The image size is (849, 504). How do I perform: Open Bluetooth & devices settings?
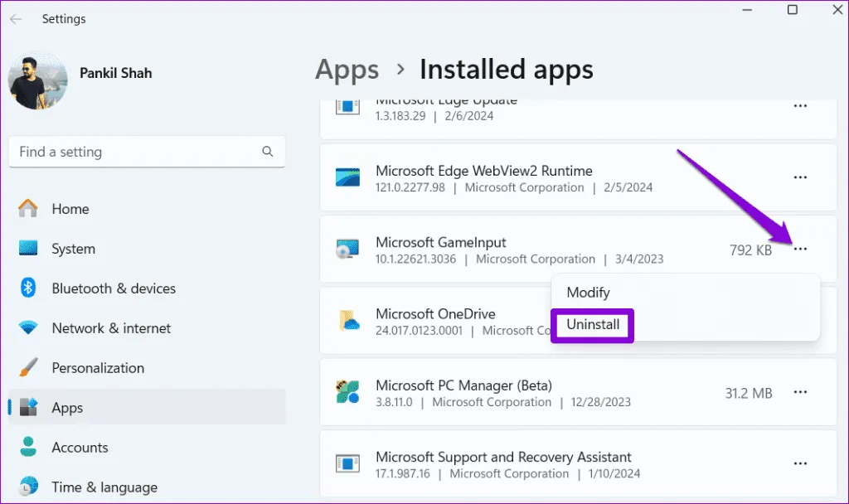pyautogui.click(x=114, y=288)
